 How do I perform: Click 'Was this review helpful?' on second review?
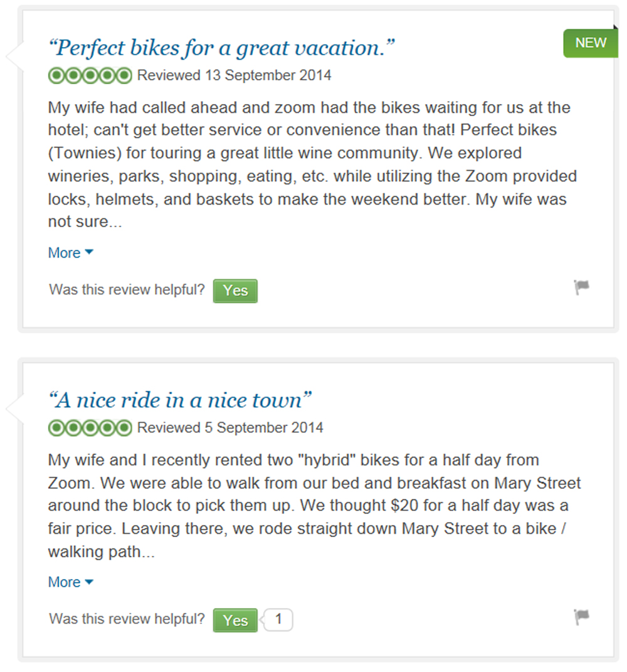(x=127, y=619)
